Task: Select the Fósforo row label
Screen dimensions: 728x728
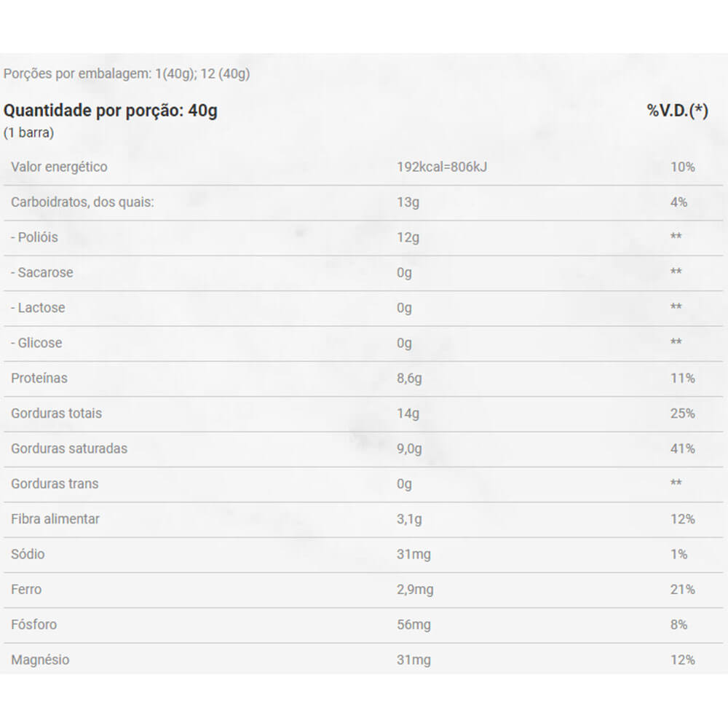Action: [x=33, y=625]
